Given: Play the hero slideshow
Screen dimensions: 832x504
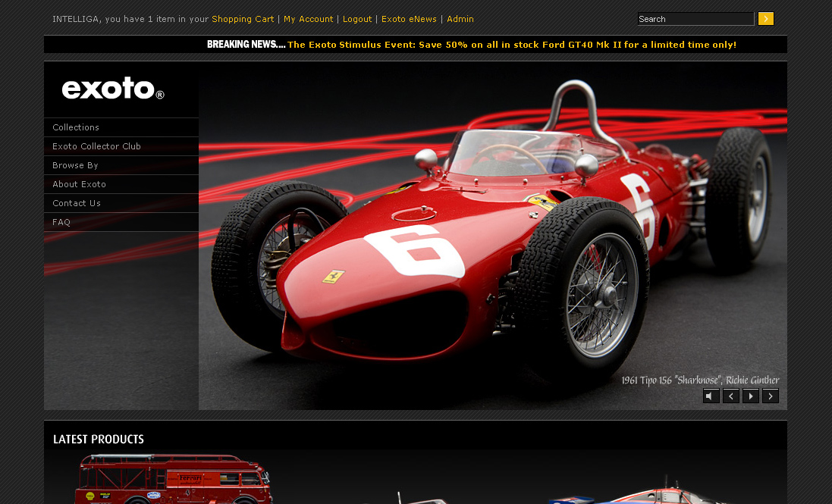Looking at the screenshot, I should (750, 396).
